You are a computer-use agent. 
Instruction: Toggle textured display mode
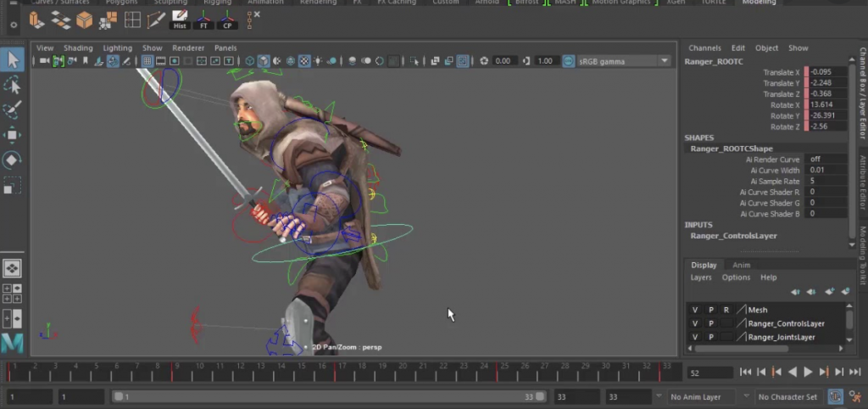(x=304, y=61)
